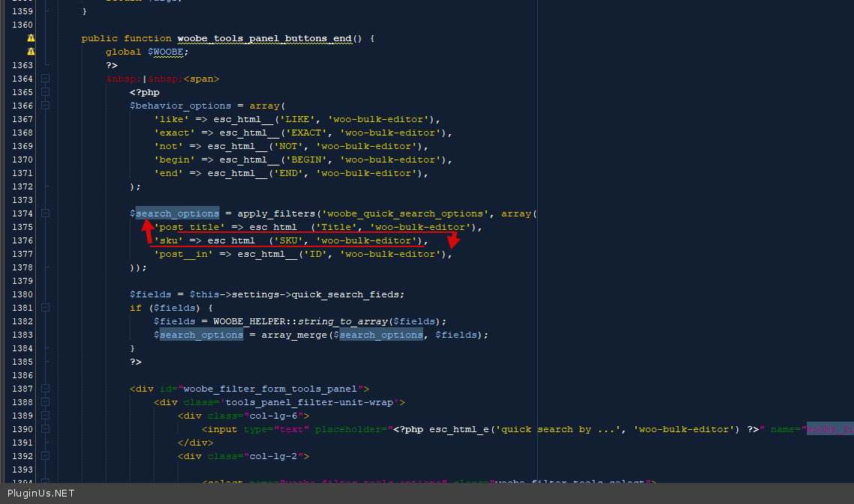Click the 'sku' array key on line 1376
This screenshot has height=504, width=854.
pos(169,240)
